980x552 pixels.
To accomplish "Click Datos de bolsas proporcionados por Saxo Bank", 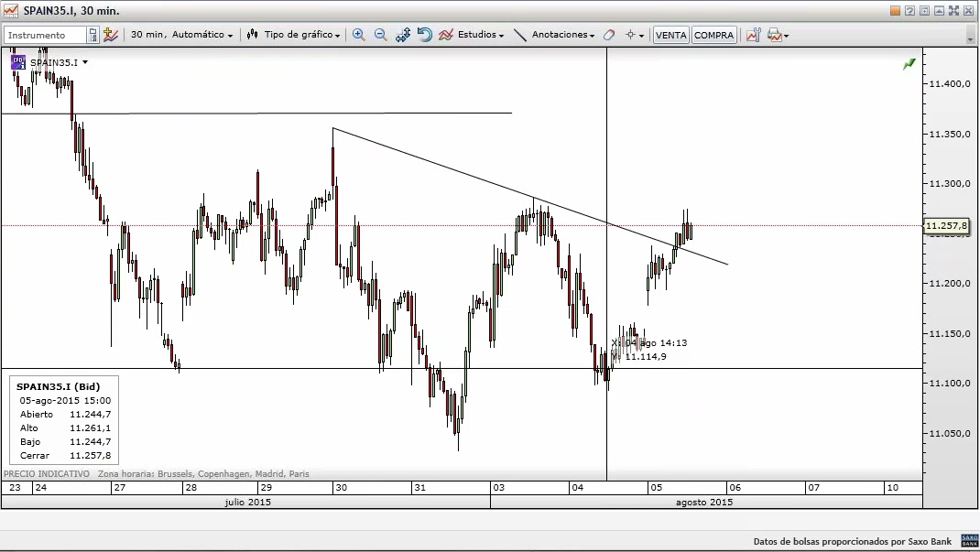I will (x=853, y=541).
